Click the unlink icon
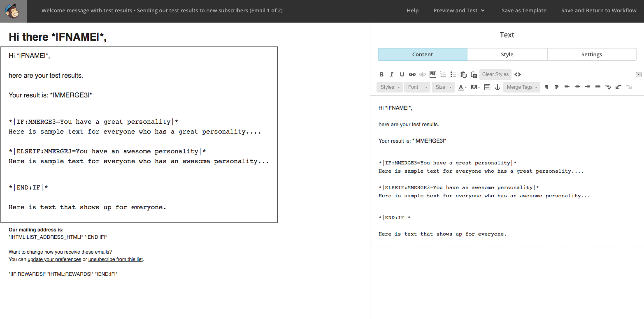This screenshot has width=644, height=319. (x=423, y=74)
